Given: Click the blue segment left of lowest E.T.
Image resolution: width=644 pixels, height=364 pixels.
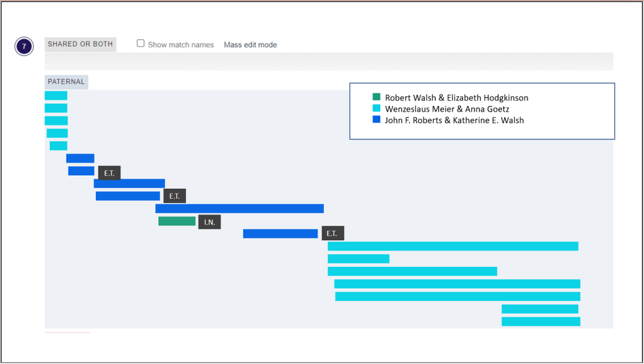Looking at the screenshot, I should pyautogui.click(x=280, y=233).
